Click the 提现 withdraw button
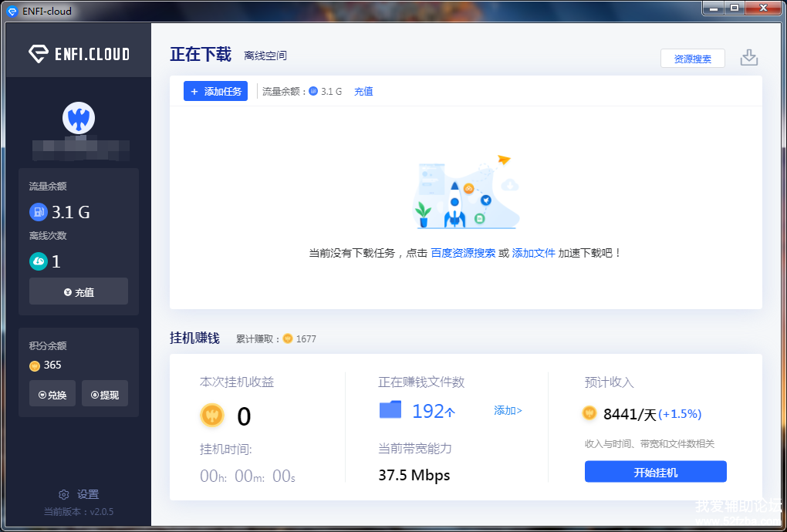This screenshot has height=532, width=787. [x=105, y=394]
